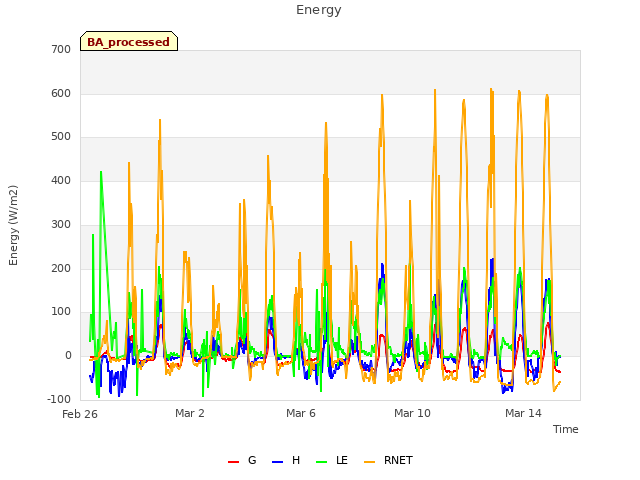
Task: Click the 300 y-axis tick label
Action: coord(61,224)
